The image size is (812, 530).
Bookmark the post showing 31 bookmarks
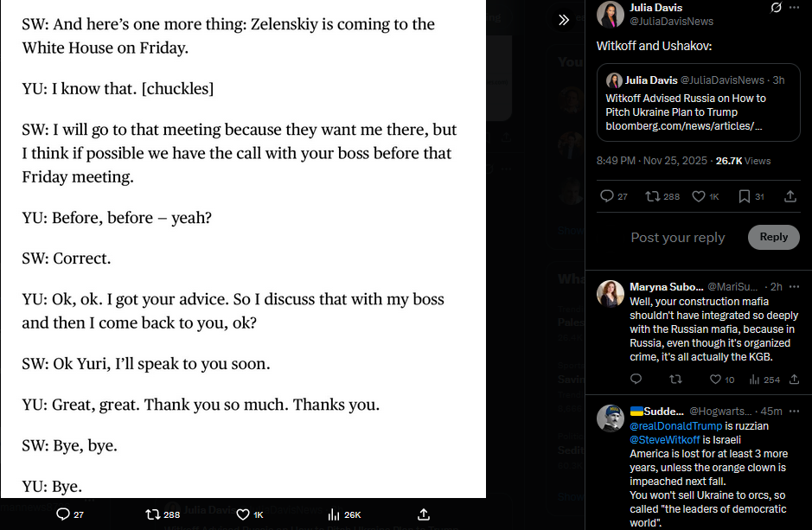pyautogui.click(x=745, y=196)
